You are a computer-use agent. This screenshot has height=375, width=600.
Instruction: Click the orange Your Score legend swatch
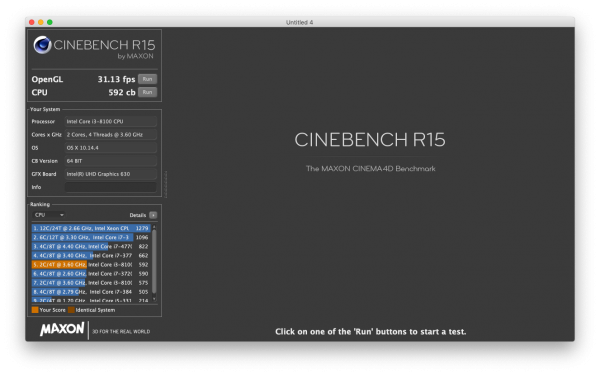(x=35, y=310)
